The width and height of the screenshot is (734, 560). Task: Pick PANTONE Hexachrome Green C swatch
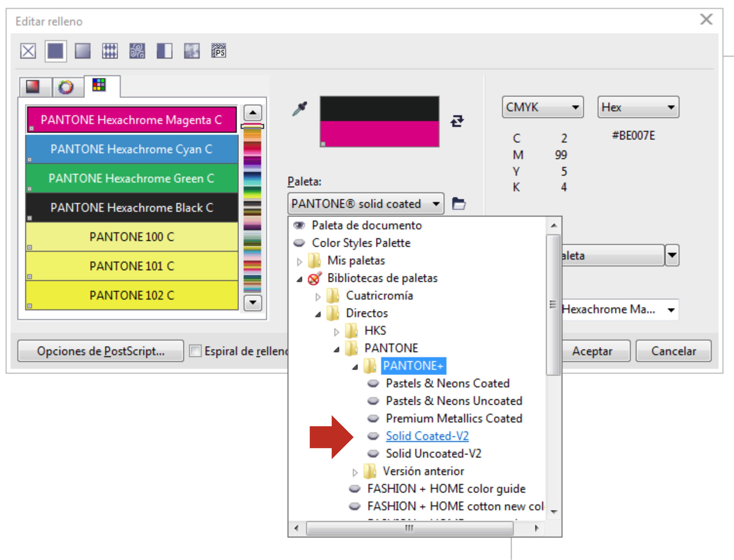point(132,178)
